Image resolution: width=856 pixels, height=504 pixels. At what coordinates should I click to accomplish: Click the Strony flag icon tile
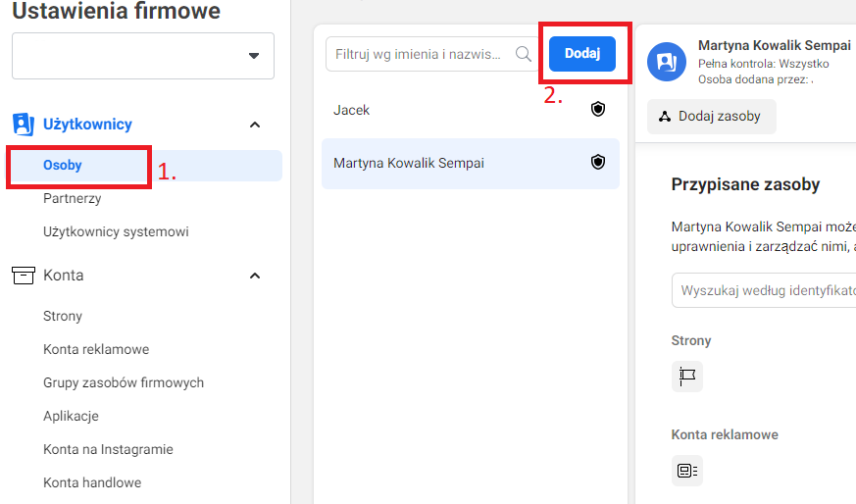coord(686,377)
